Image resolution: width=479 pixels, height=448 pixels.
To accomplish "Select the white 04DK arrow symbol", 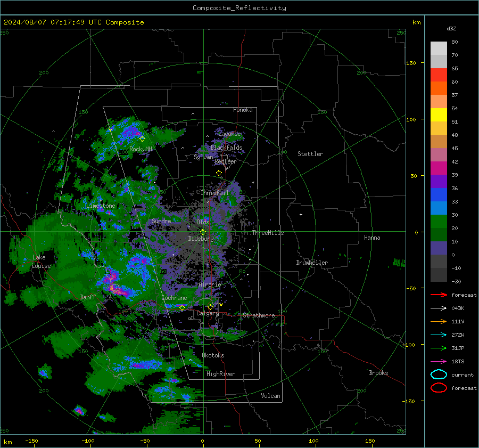I will pos(439,308).
